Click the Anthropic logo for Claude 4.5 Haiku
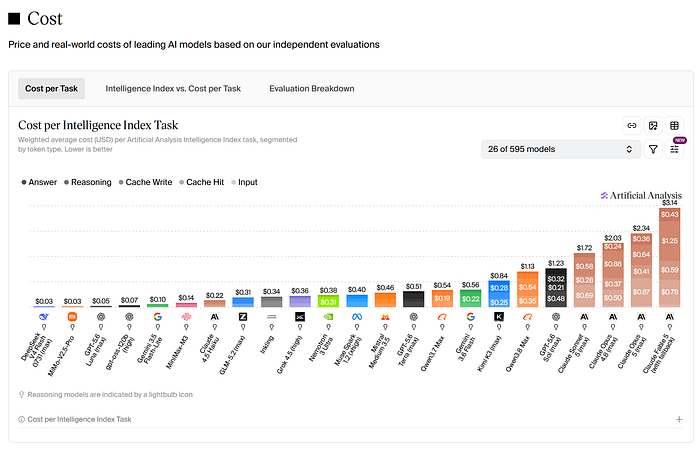This screenshot has width=700, height=449. coord(215,317)
